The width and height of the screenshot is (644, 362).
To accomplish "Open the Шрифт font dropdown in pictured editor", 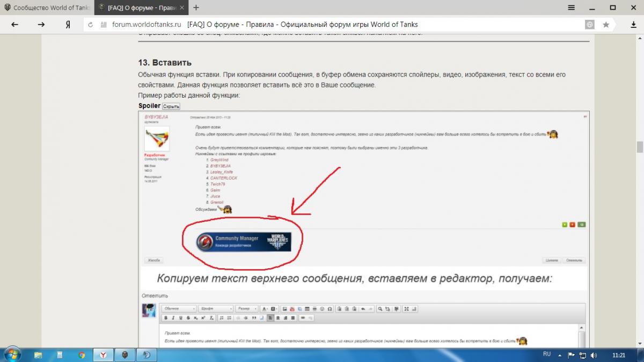I will coord(215,309).
